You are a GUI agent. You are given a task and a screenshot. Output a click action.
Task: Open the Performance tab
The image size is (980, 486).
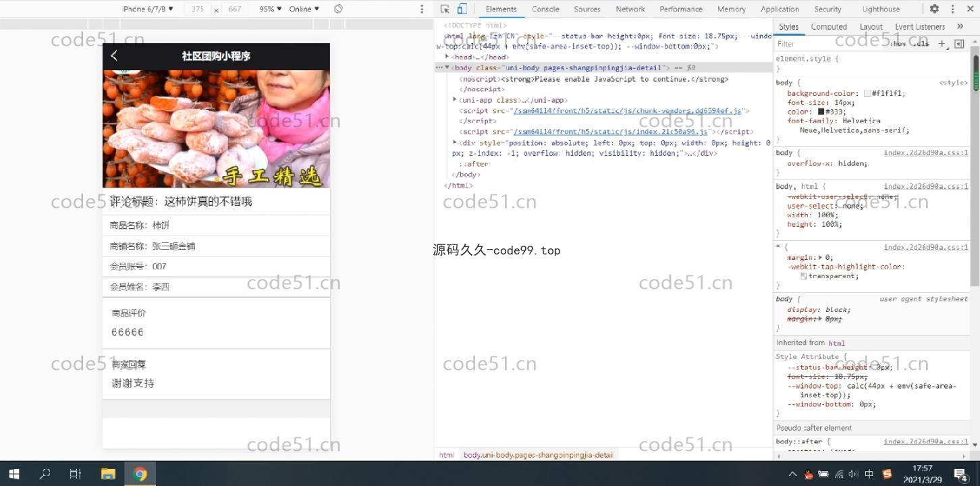pyautogui.click(x=680, y=9)
